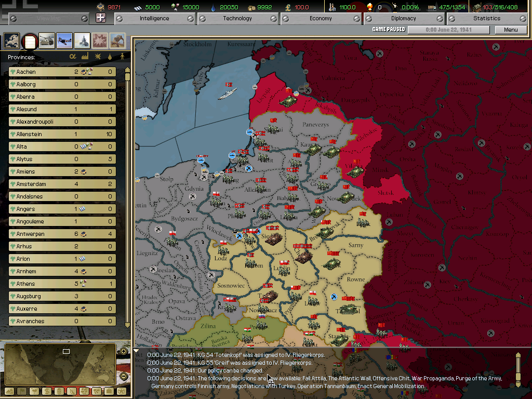
Task: Sort provinces by manpower figure icon
Action: tap(122, 57)
